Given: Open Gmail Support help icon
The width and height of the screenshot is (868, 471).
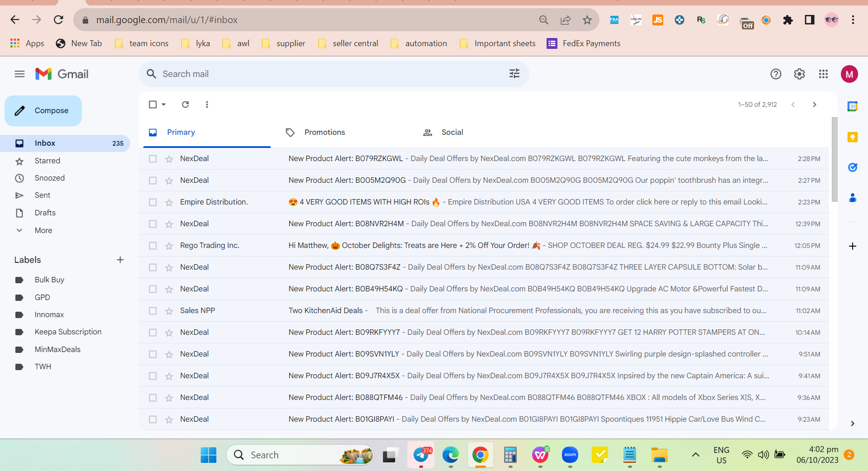Looking at the screenshot, I should [x=776, y=74].
